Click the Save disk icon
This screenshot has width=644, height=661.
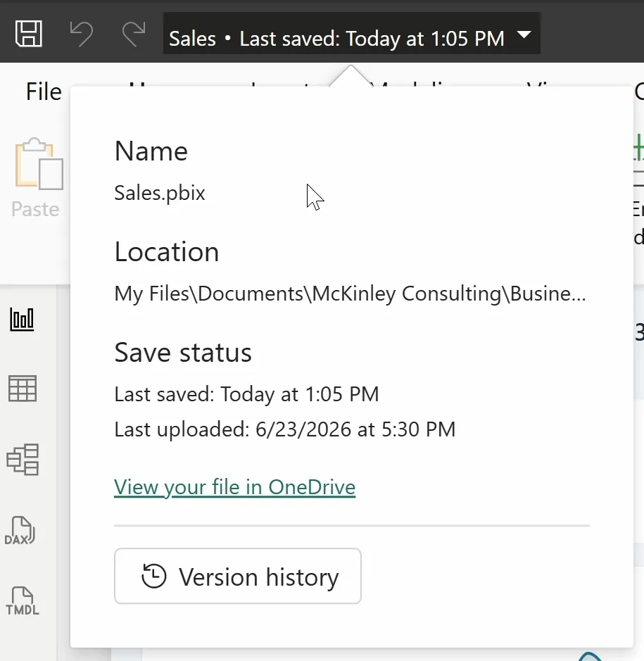29,33
